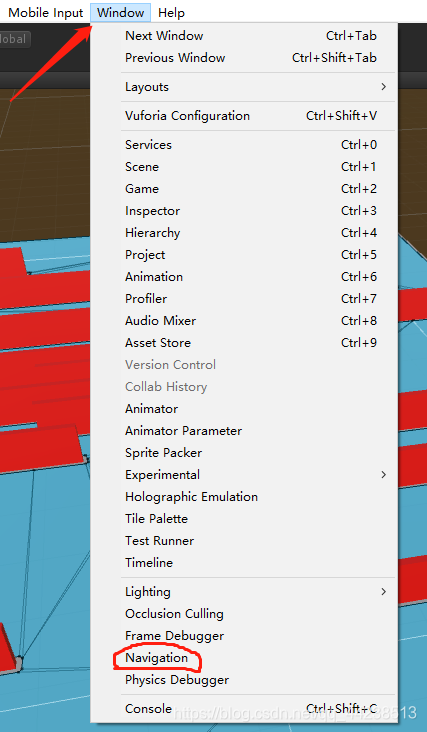Image resolution: width=427 pixels, height=732 pixels.
Task: Open the Console window
Action: [244, 709]
